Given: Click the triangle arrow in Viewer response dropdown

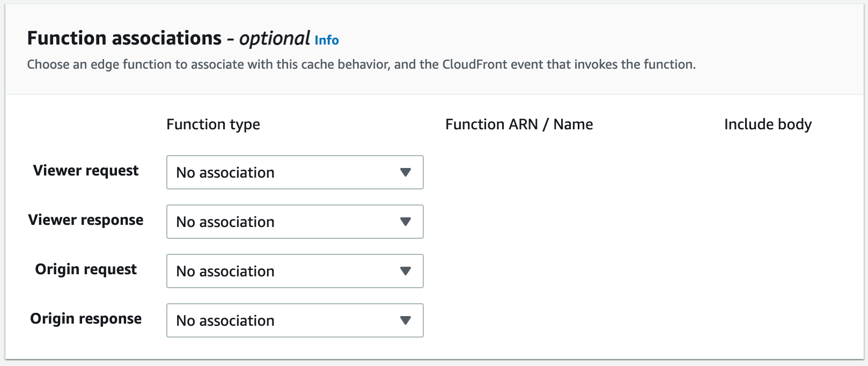Looking at the screenshot, I should tap(406, 222).
